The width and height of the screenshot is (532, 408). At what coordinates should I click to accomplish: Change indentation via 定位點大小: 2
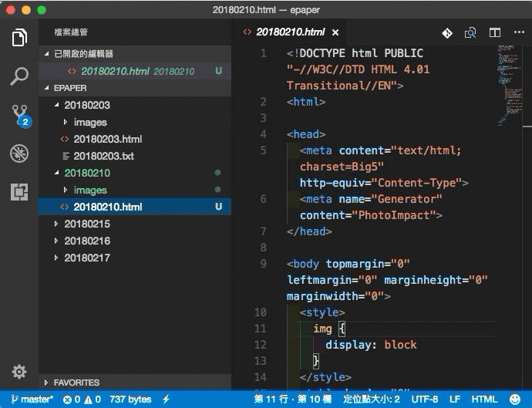click(372, 400)
